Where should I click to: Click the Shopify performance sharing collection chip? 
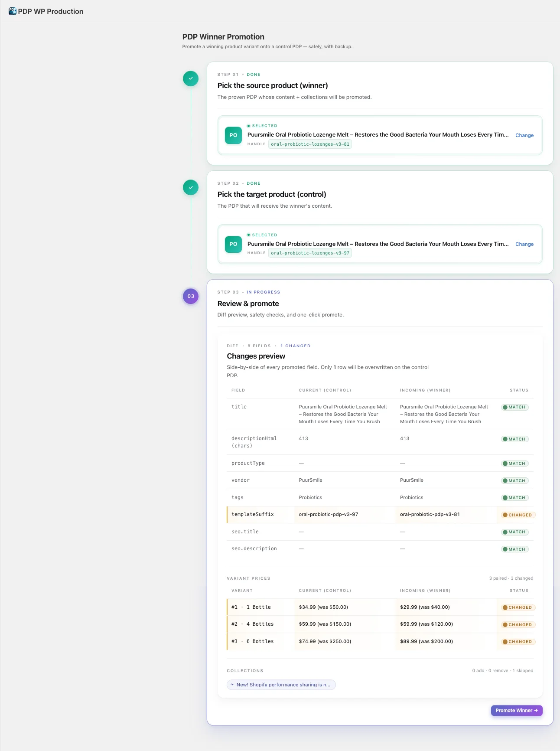[281, 685]
